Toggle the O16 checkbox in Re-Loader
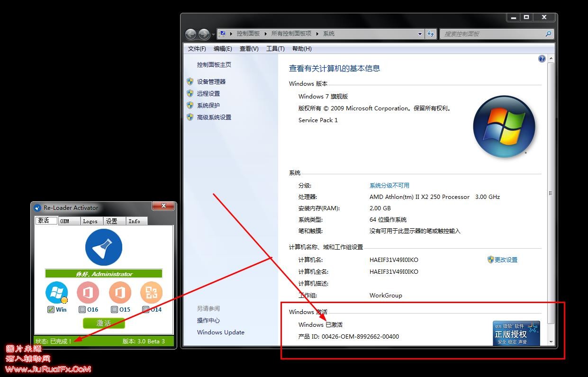588x377 pixels. 82,310
